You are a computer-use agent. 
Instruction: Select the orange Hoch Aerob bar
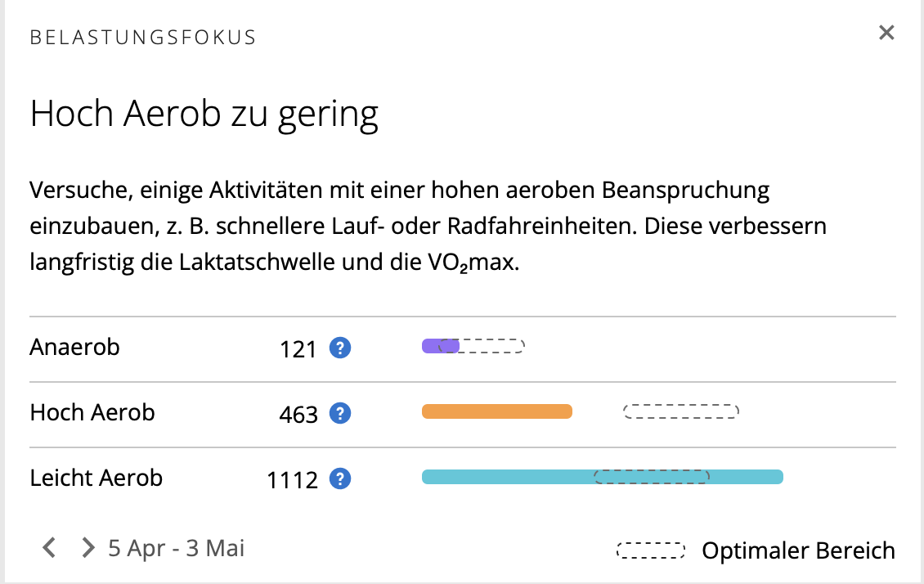pyautogui.click(x=496, y=411)
